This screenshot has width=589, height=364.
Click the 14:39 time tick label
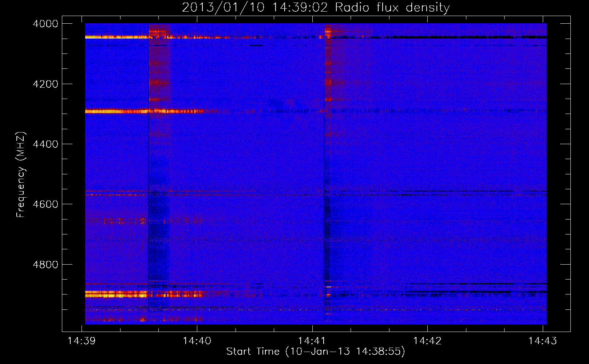(x=82, y=341)
